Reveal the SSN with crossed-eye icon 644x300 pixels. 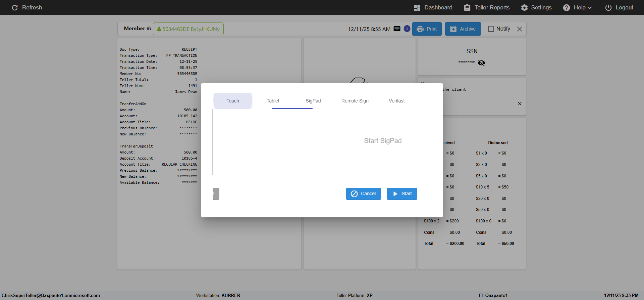pyautogui.click(x=481, y=63)
